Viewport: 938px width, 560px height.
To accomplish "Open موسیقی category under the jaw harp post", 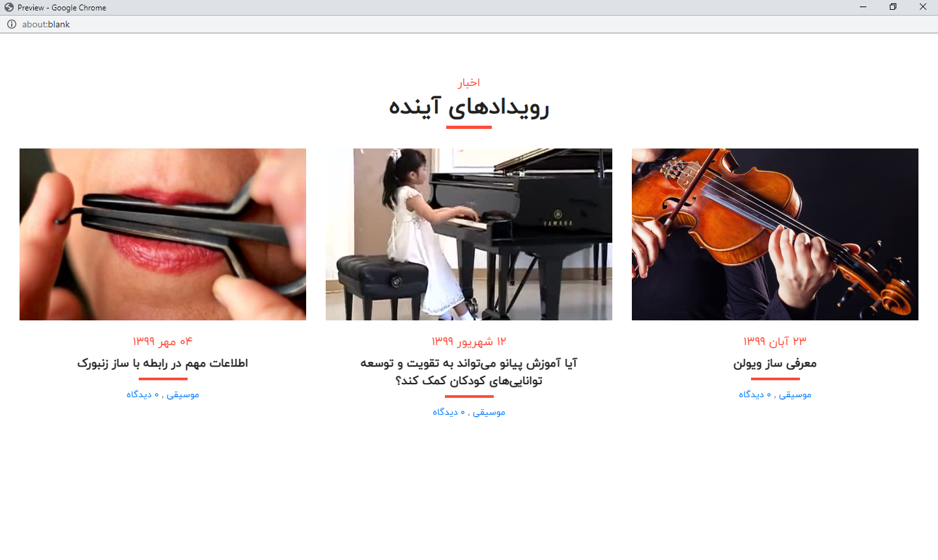I will coord(183,395).
